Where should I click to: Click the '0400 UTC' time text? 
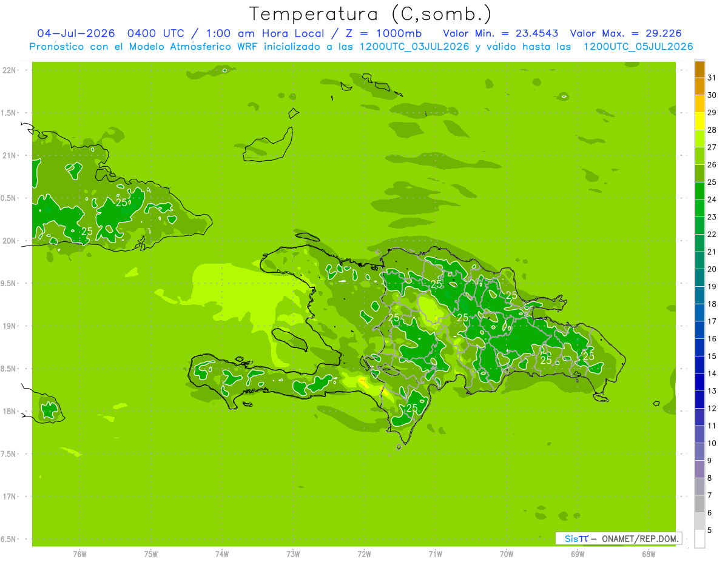[x=153, y=33]
